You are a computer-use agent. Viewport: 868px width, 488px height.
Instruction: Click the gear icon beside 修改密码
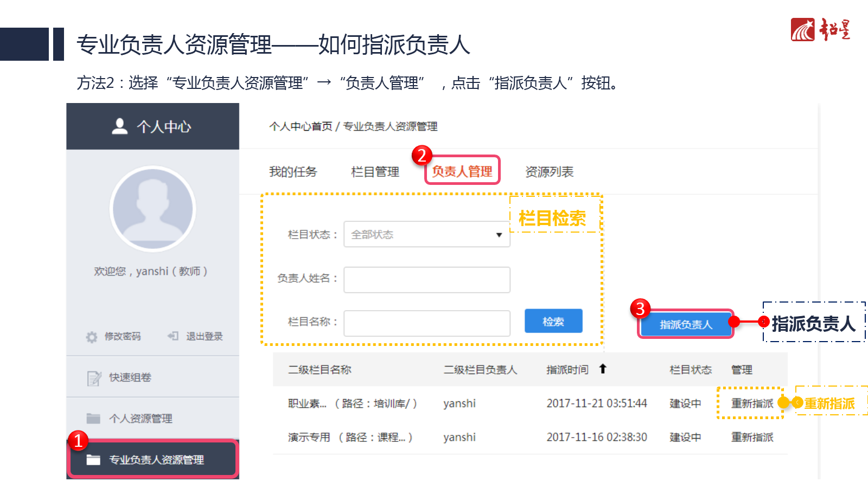tap(92, 337)
